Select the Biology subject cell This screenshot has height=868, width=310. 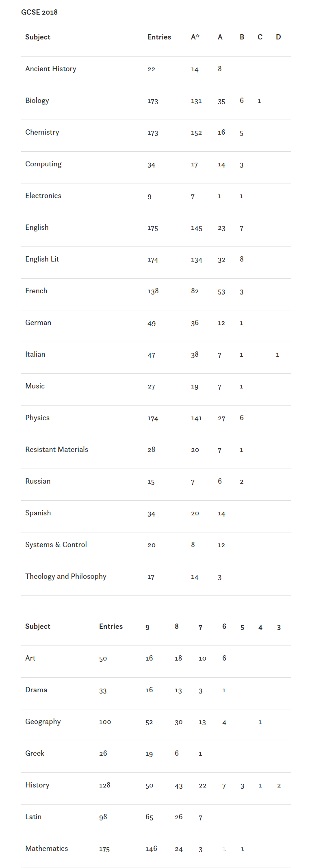(37, 100)
